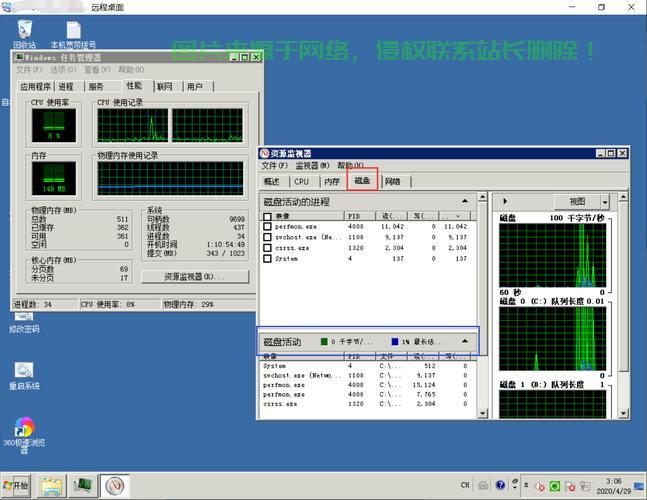Click the CH language indicator in taskbar
This screenshot has width=647, height=500.
tap(465, 485)
